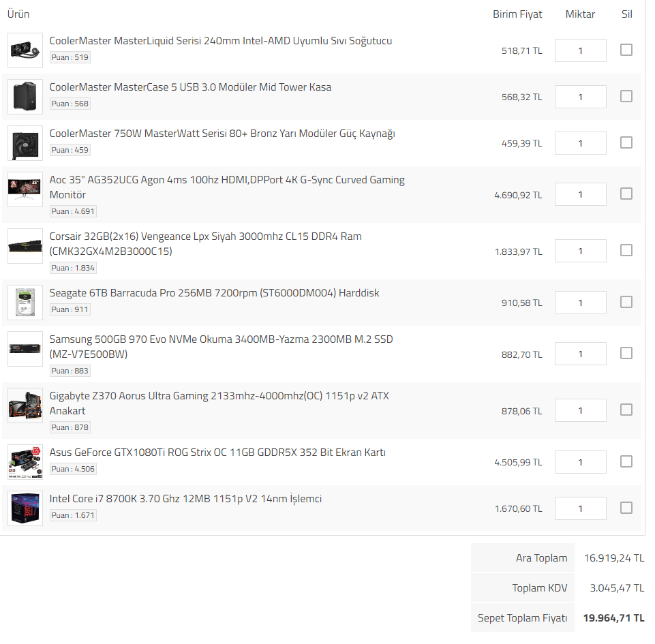The height and width of the screenshot is (644, 655).
Task: Click quantity field for Seagate 6TB harddisk
Action: pos(580,303)
